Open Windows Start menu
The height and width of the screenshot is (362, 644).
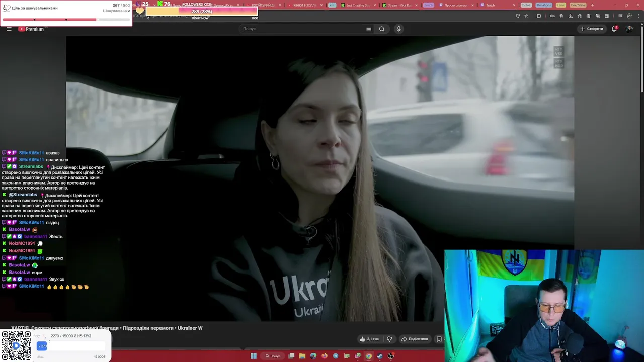coord(254,356)
